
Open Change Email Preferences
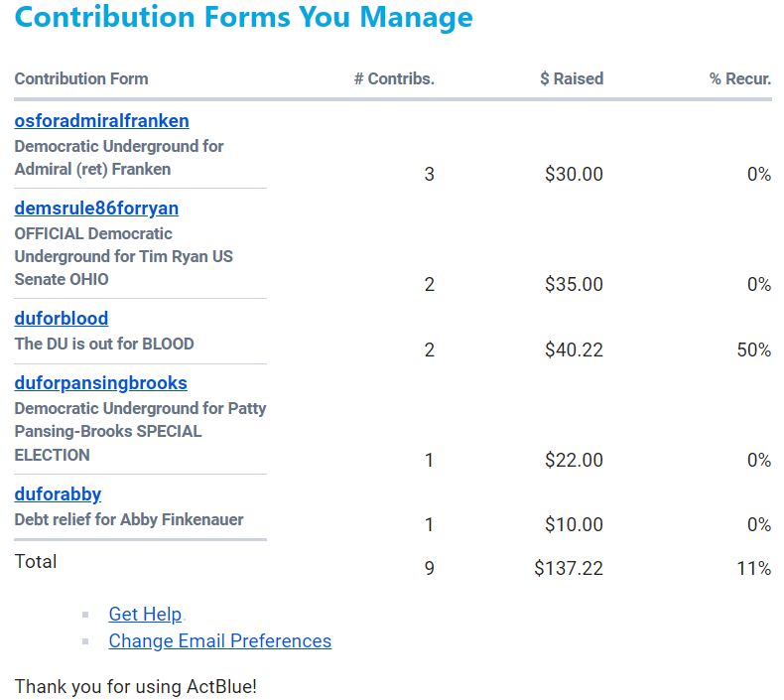(219, 641)
